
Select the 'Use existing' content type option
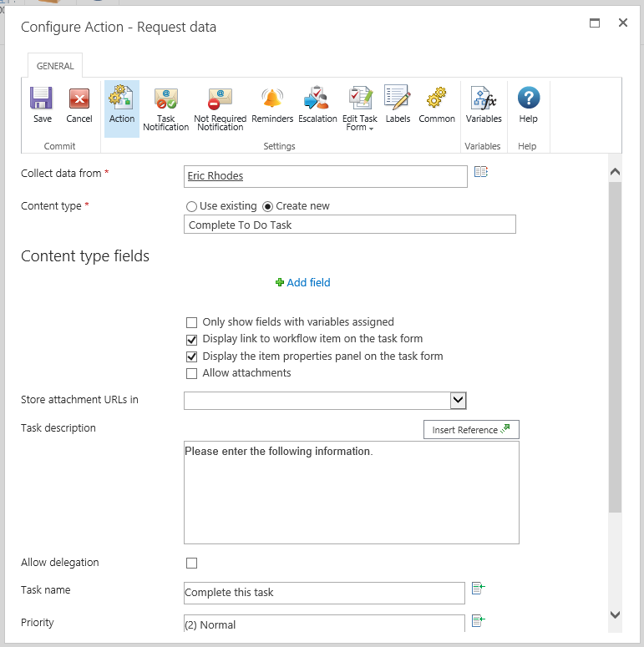(x=192, y=206)
